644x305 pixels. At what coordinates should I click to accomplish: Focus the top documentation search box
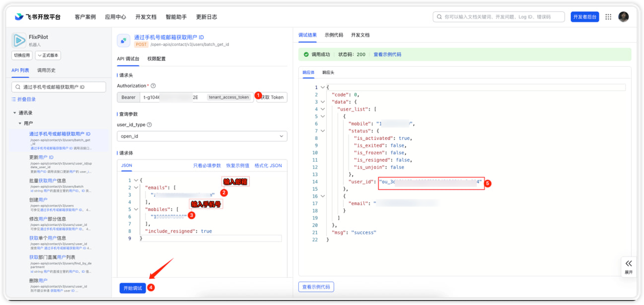[499, 17]
